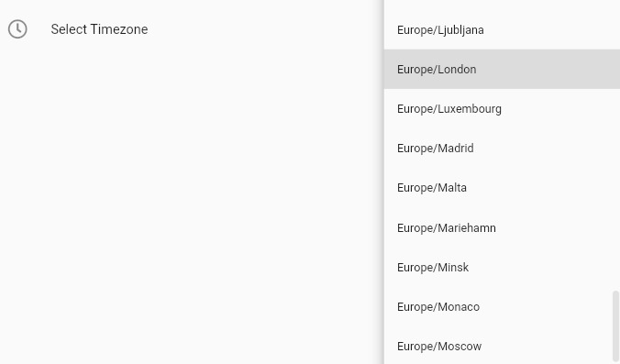This screenshot has width=620, height=364.
Task: Switch timezone to Europe/Monaco
Action: coord(502,306)
